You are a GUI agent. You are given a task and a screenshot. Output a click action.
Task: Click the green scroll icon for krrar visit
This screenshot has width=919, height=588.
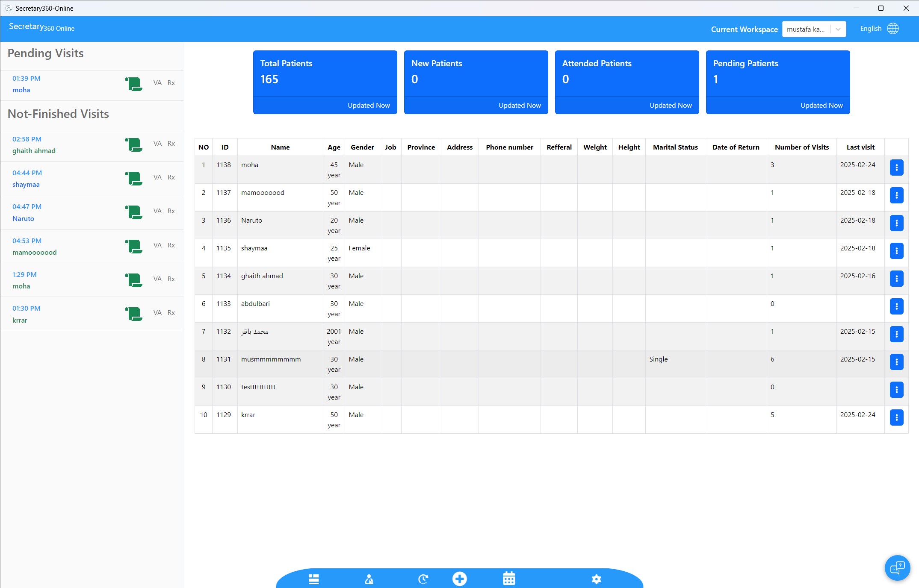point(134,314)
